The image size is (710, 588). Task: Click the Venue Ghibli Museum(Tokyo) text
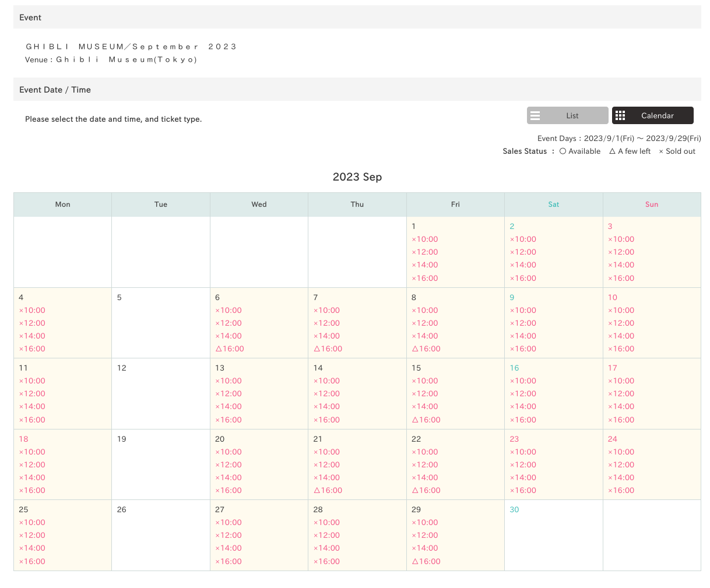111,59
